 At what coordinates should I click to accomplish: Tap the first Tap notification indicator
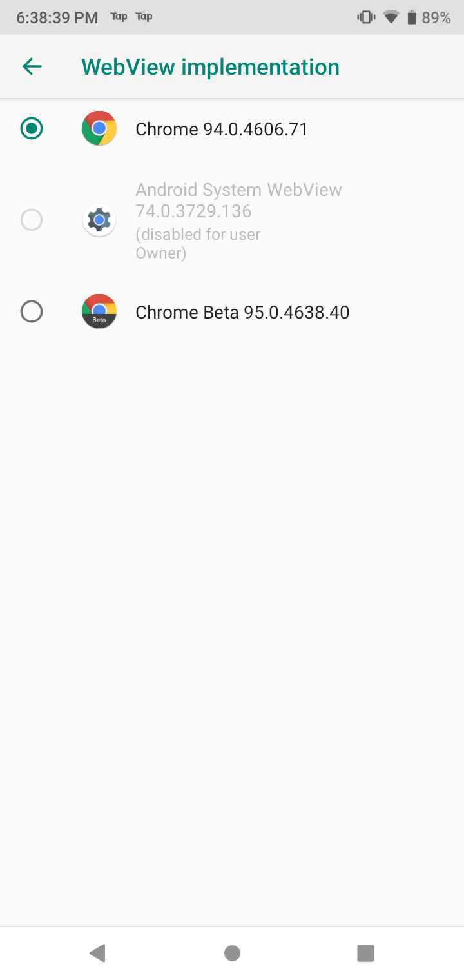(x=119, y=17)
